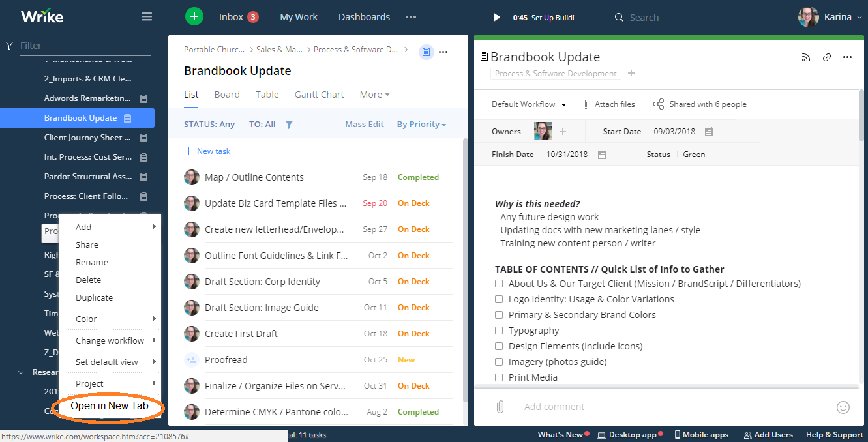Open the hamburger sidebar menu icon
Viewport: 868px width, 442px height.
pyautogui.click(x=147, y=17)
